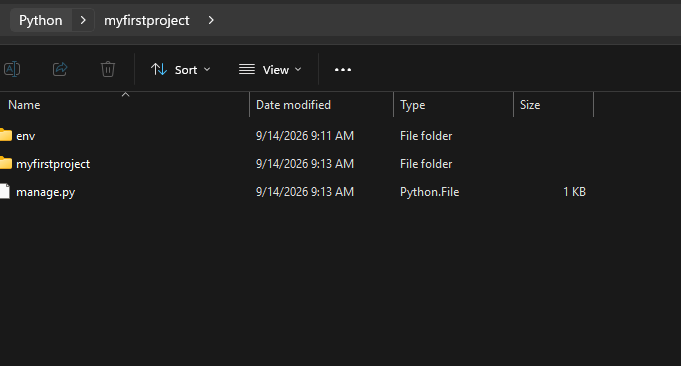
Task: Click the myfirstproject breadcrumb segment
Action: click(x=147, y=20)
